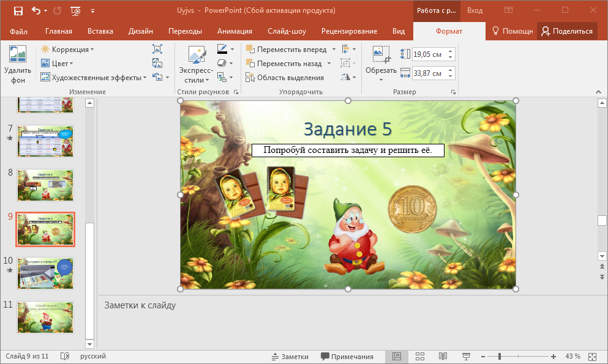The height and width of the screenshot is (364, 608).
Task: Open the Область выделения pane
Action: (x=285, y=78)
